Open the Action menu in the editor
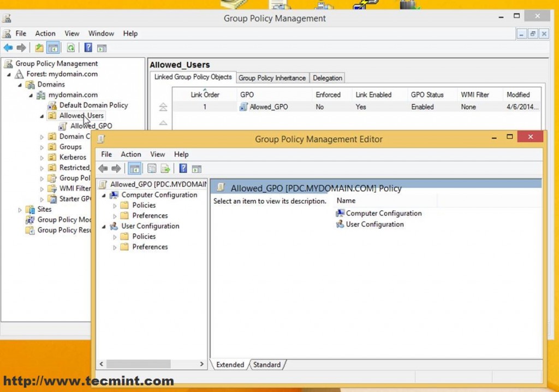The image size is (559, 392). [131, 154]
